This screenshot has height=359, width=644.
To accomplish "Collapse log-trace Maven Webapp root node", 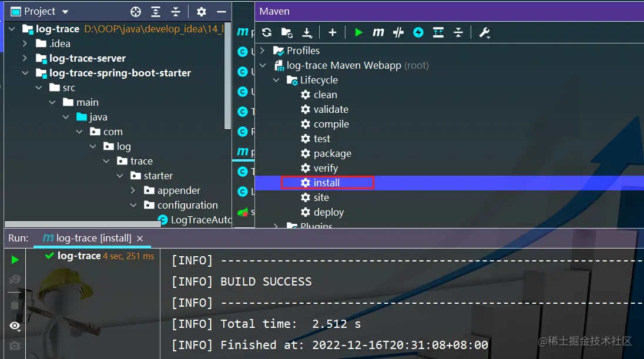I will (x=263, y=65).
